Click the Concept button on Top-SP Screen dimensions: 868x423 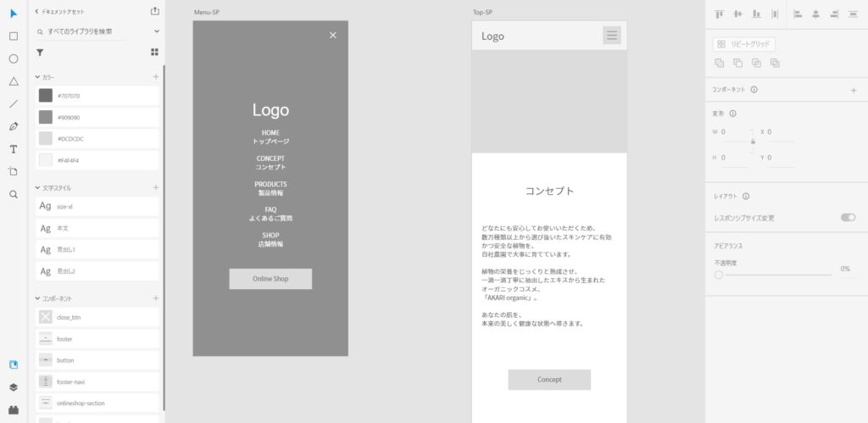(549, 380)
